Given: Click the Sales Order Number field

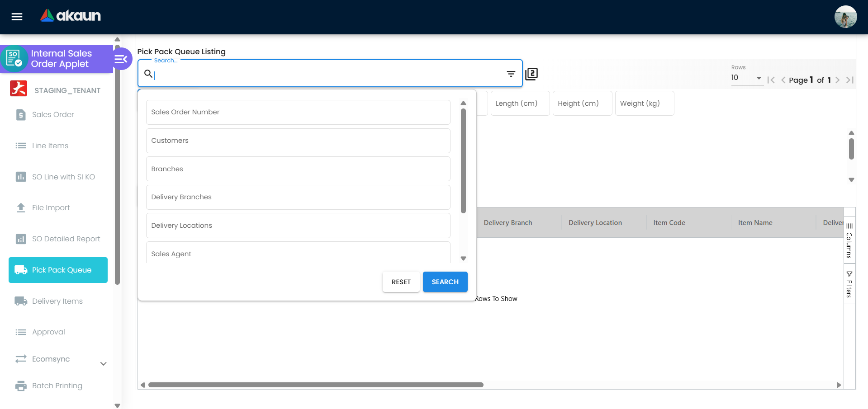Looking at the screenshot, I should point(298,112).
